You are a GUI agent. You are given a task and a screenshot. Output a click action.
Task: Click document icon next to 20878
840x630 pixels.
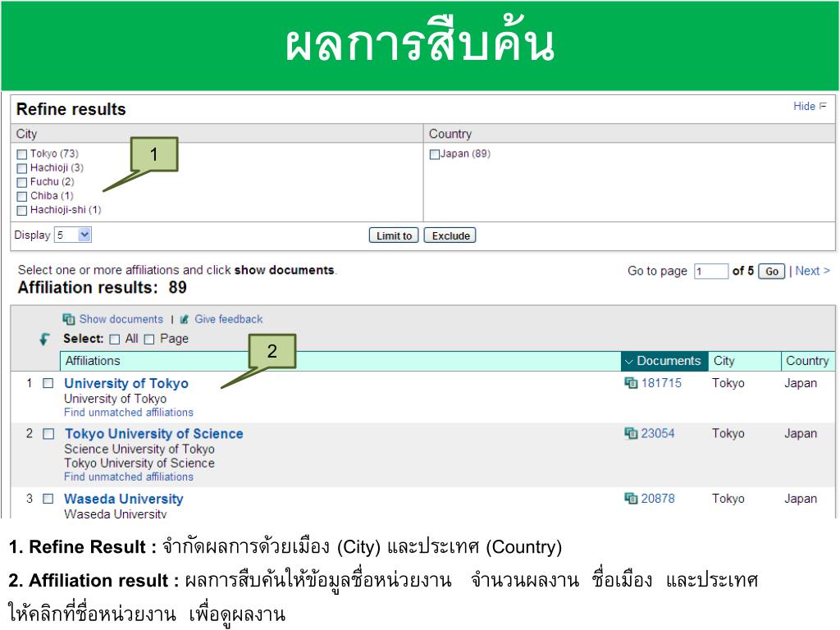coord(631,499)
